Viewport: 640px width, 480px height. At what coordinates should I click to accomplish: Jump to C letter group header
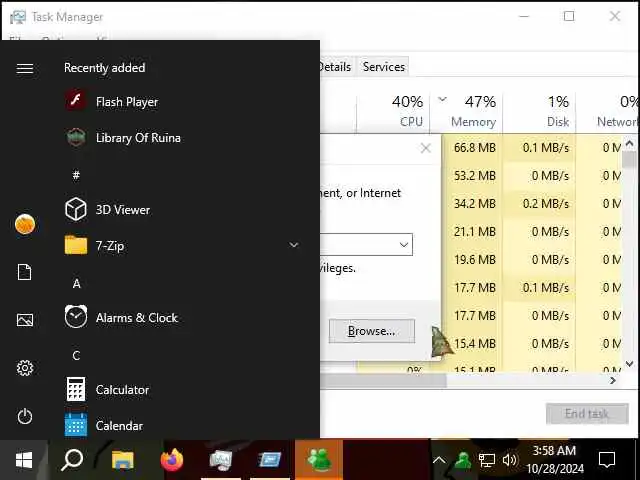tap(76, 356)
